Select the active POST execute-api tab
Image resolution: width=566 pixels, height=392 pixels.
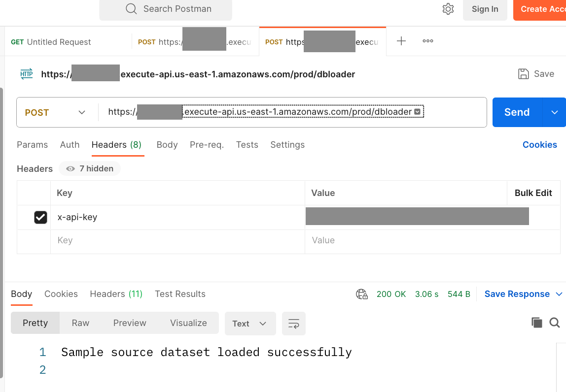point(322,42)
